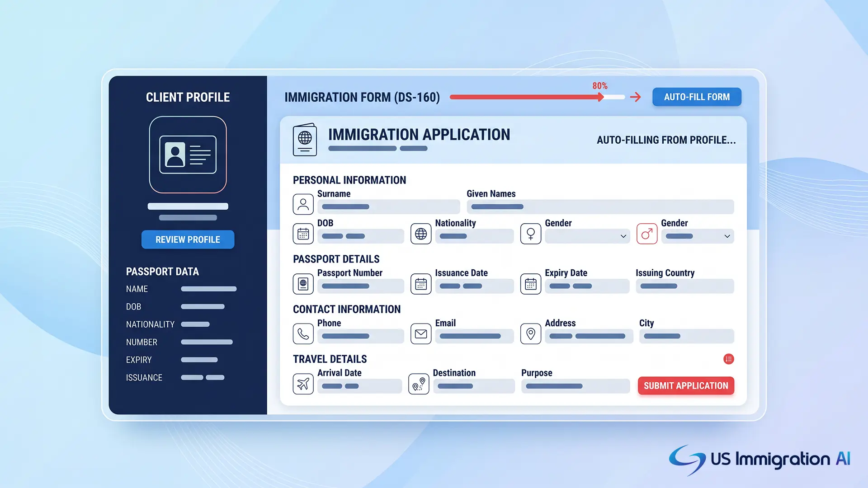Click the NAME row in Passport Data
Image resolution: width=868 pixels, height=488 pixels.
point(181,289)
